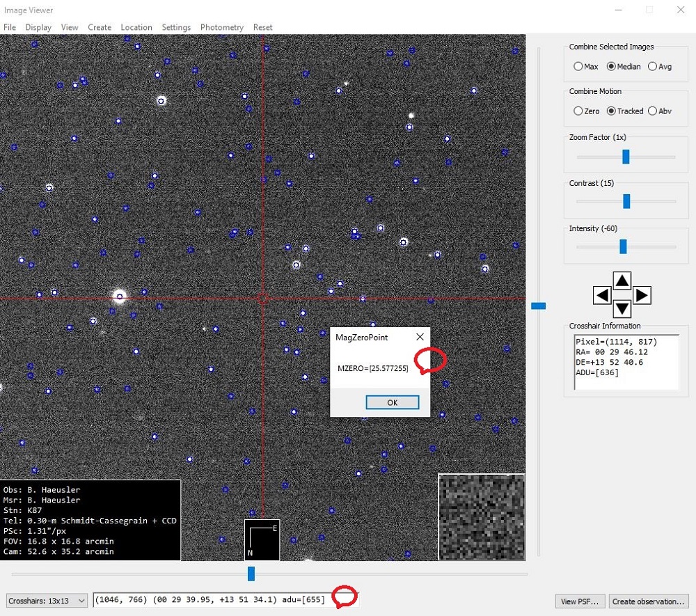Enable the Abv combine motion option

[x=652, y=111]
